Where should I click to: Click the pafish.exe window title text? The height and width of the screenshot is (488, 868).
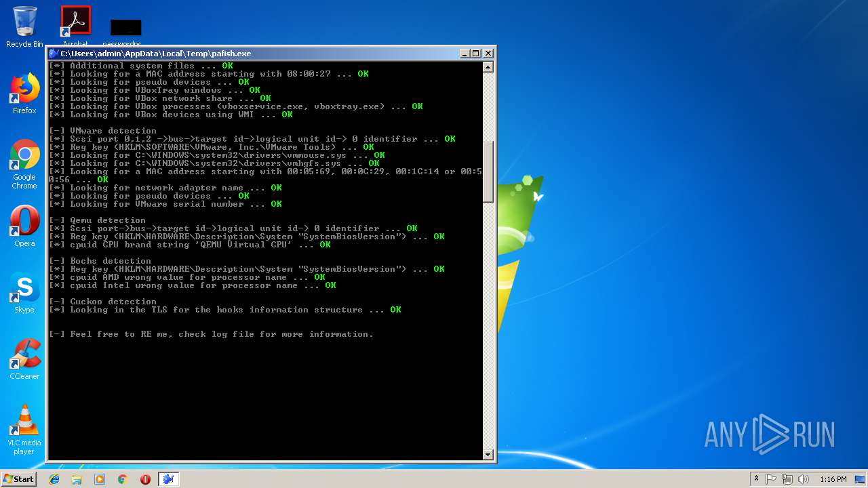click(x=156, y=54)
